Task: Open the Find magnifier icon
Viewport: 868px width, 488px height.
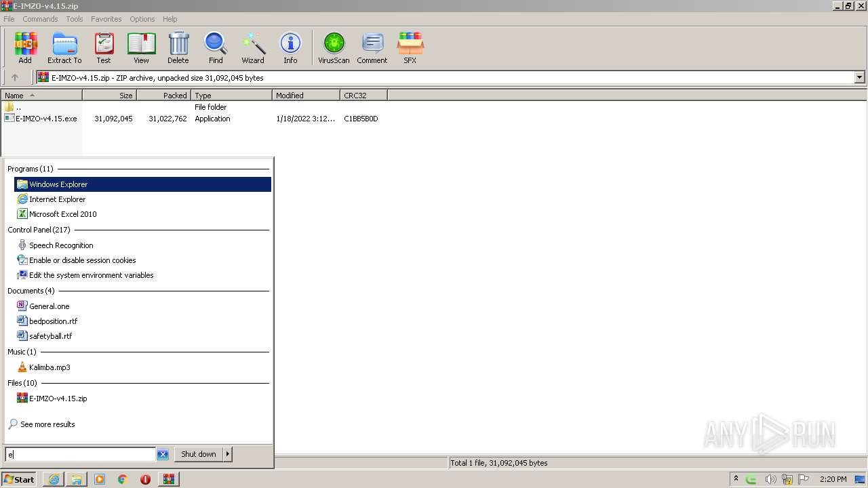Action: click(x=216, y=48)
